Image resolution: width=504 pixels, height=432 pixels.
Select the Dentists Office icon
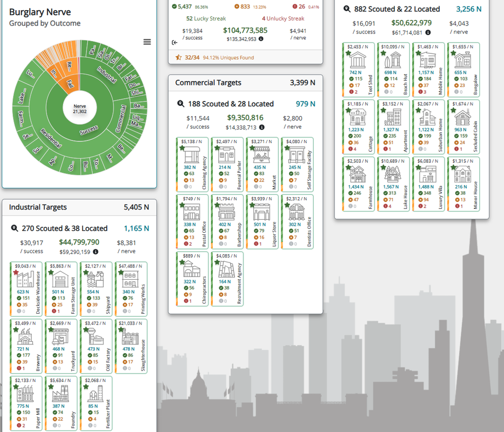pos(297,212)
